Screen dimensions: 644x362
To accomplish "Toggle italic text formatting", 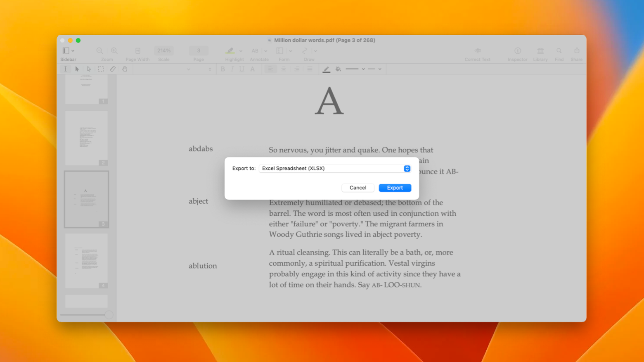I will [x=232, y=69].
